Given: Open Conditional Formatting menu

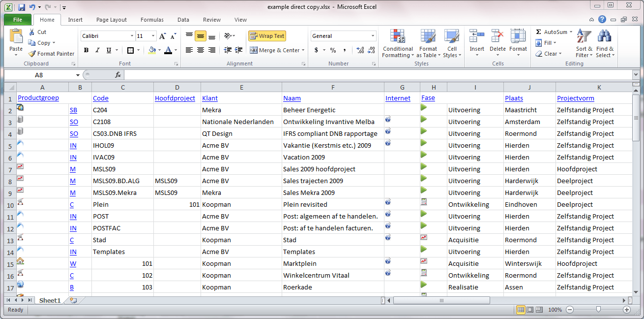Looking at the screenshot, I should [398, 43].
